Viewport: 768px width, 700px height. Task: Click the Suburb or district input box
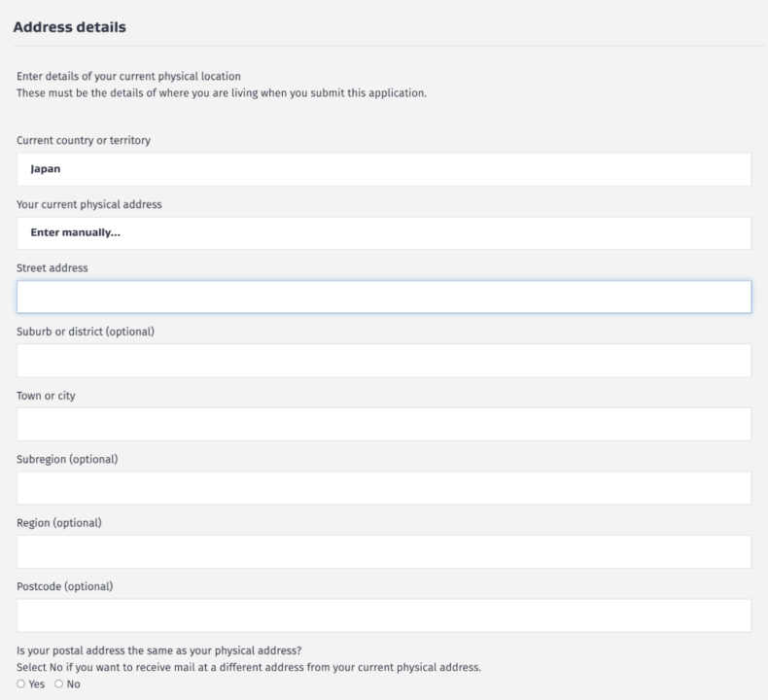pos(384,361)
